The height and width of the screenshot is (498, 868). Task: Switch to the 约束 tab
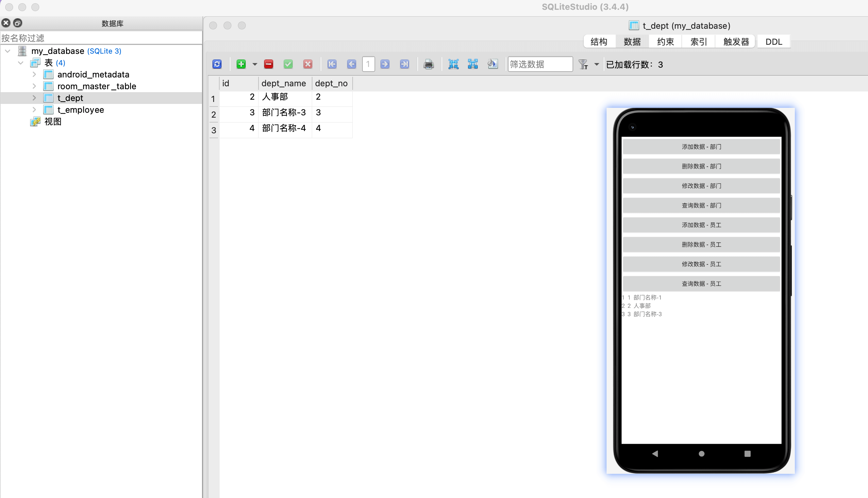pos(665,42)
